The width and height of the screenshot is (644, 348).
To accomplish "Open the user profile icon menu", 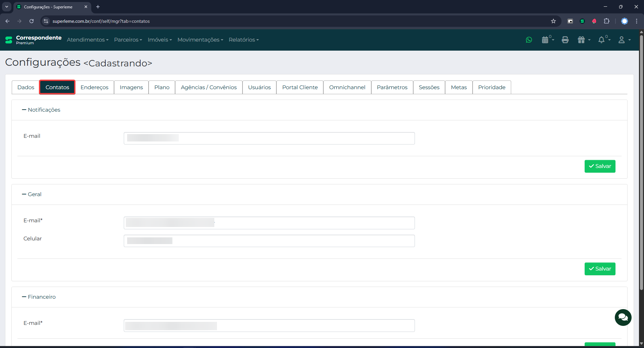I will tap(624, 40).
